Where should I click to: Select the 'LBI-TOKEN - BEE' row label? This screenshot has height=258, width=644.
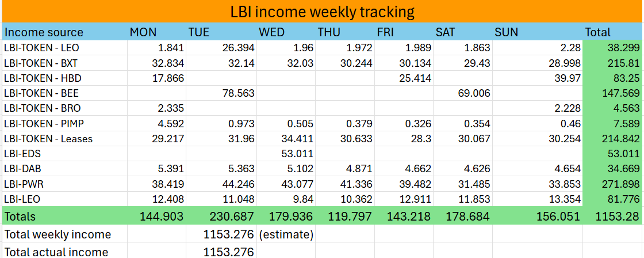[64, 93]
